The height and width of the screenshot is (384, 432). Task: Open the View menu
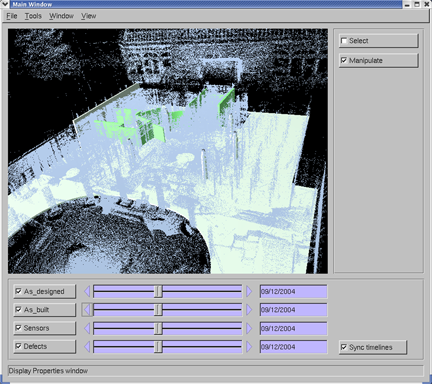point(89,16)
